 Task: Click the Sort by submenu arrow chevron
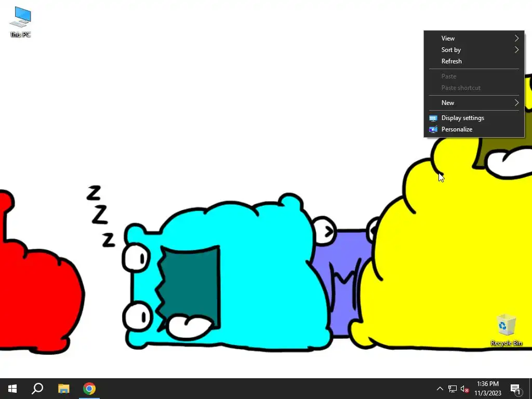(x=517, y=50)
